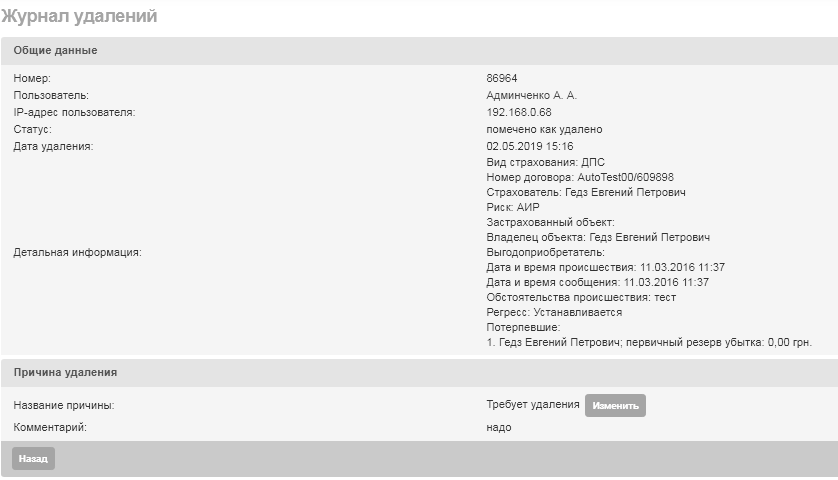Click the Регресс: Устанавливается line
The height and width of the screenshot is (480, 838).
[554, 312]
